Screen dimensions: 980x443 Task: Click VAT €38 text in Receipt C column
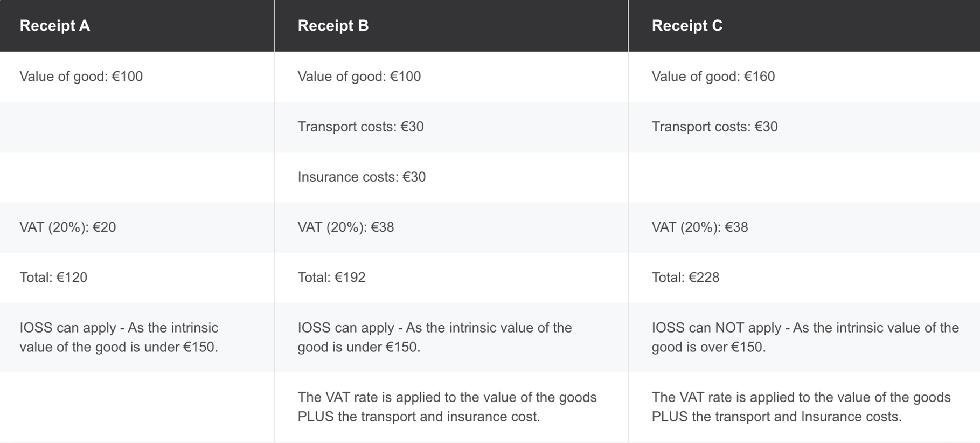pos(699,227)
